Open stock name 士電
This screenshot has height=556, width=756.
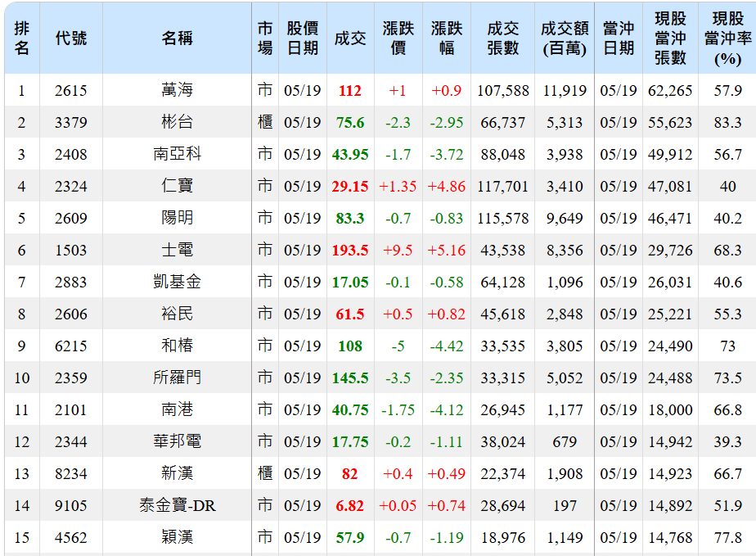coord(177,250)
